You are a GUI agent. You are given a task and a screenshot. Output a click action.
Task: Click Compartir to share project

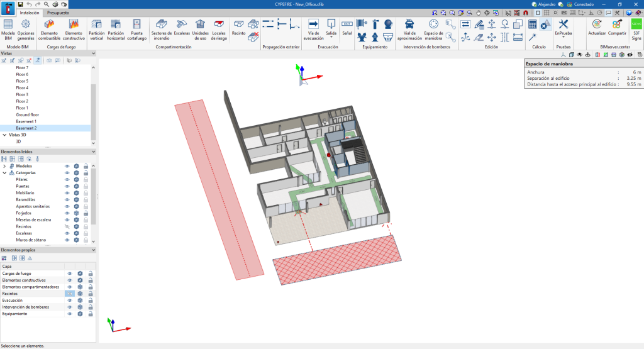coord(617,28)
